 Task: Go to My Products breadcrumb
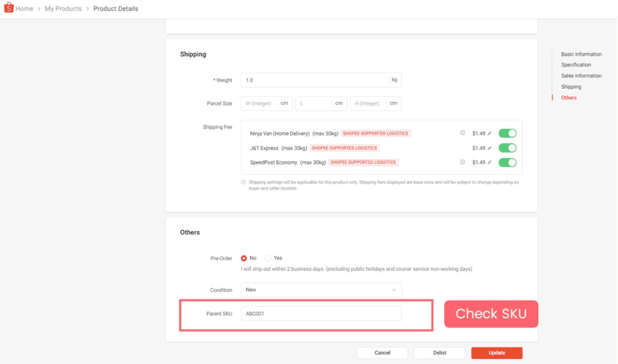[x=63, y=8]
